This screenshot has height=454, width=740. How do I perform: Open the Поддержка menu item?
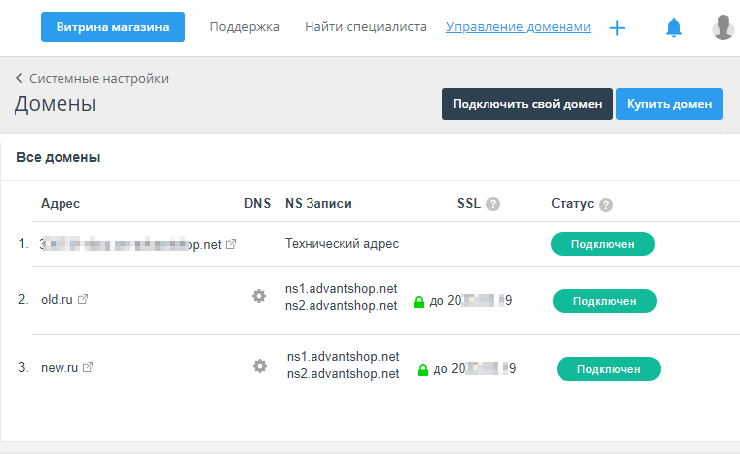pos(244,27)
